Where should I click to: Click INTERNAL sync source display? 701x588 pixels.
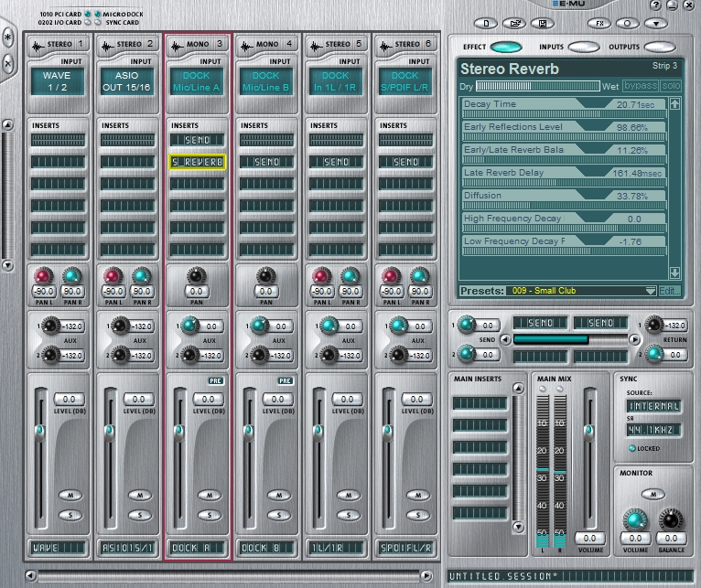[653, 406]
